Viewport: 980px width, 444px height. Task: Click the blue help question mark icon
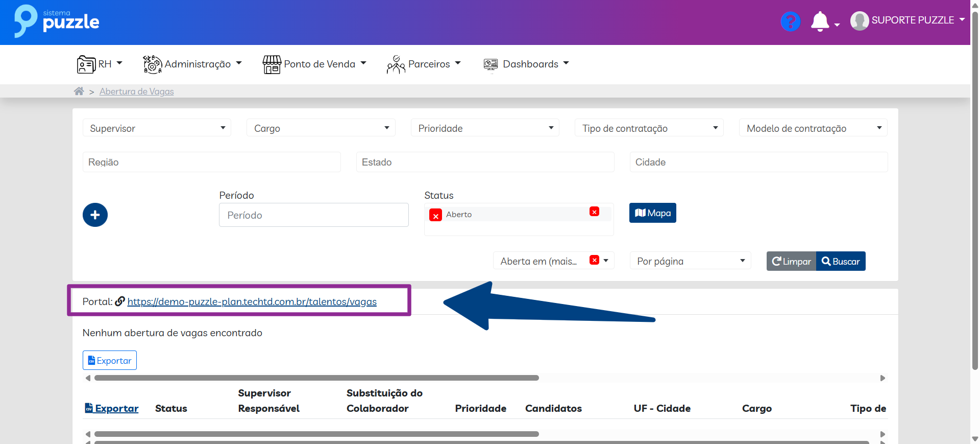(x=790, y=21)
